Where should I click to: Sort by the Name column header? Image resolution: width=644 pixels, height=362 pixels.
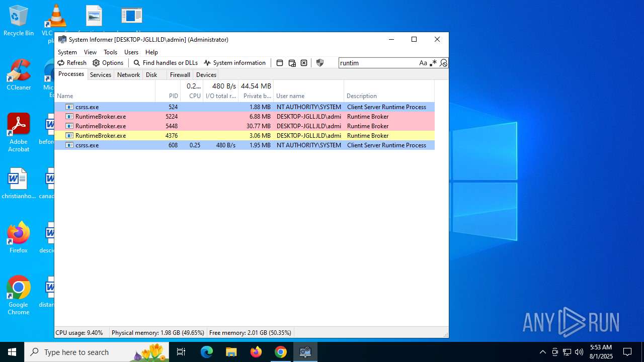105,91
